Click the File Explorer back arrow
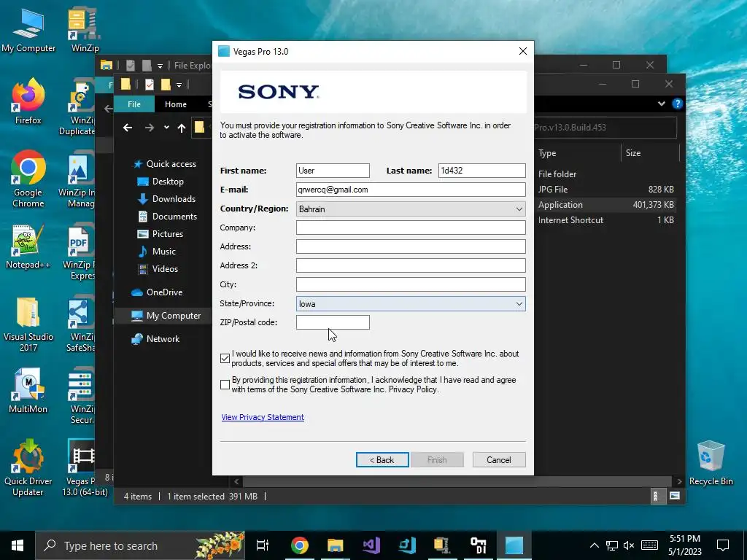Viewport: 747px width, 560px height. tap(128, 128)
